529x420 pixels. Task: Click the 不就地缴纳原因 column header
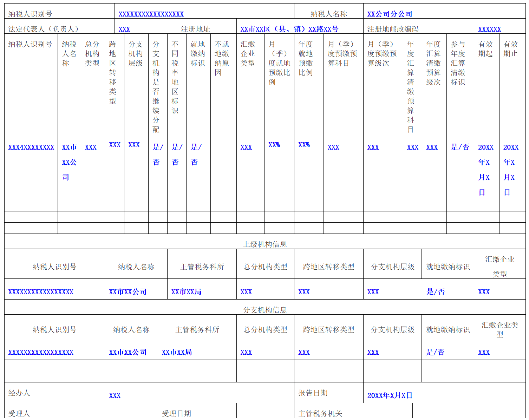pyautogui.click(x=222, y=58)
